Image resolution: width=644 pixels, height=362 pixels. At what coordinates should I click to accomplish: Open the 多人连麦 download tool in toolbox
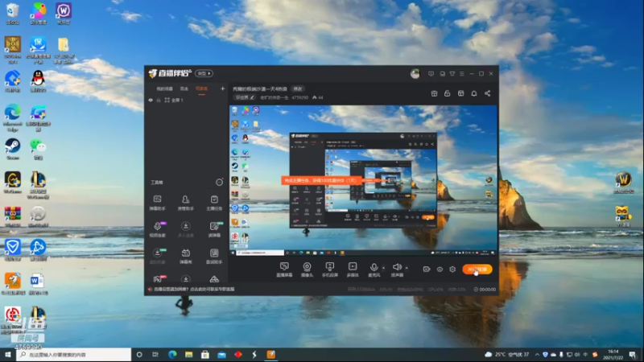point(186,229)
